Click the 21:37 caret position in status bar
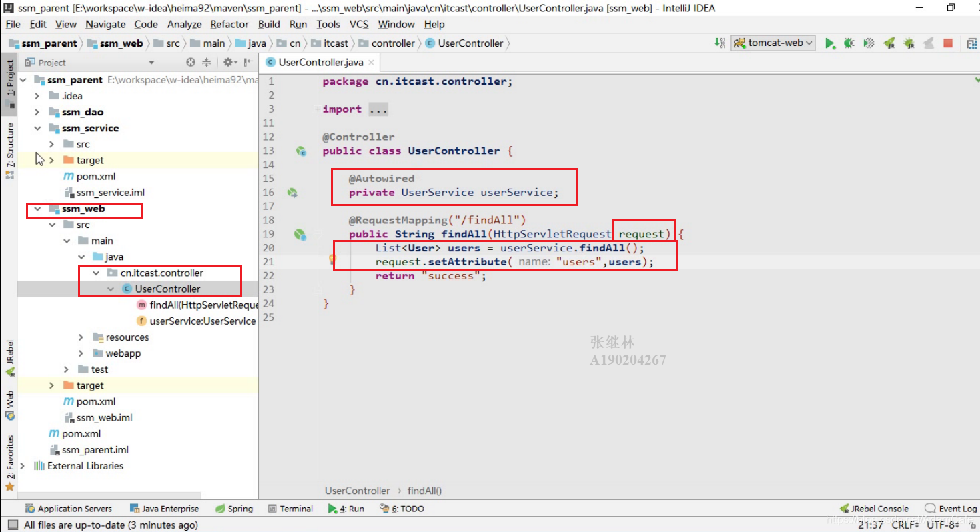 871,525
